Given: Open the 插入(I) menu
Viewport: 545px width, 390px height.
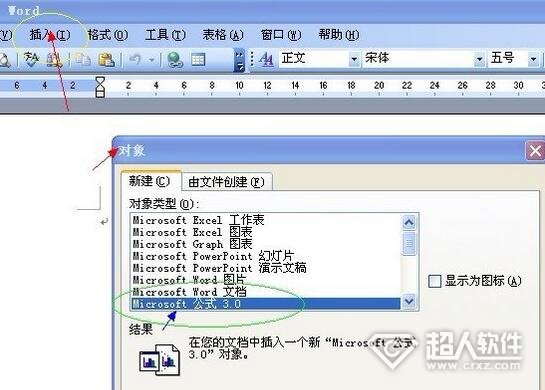Looking at the screenshot, I should click(x=50, y=35).
